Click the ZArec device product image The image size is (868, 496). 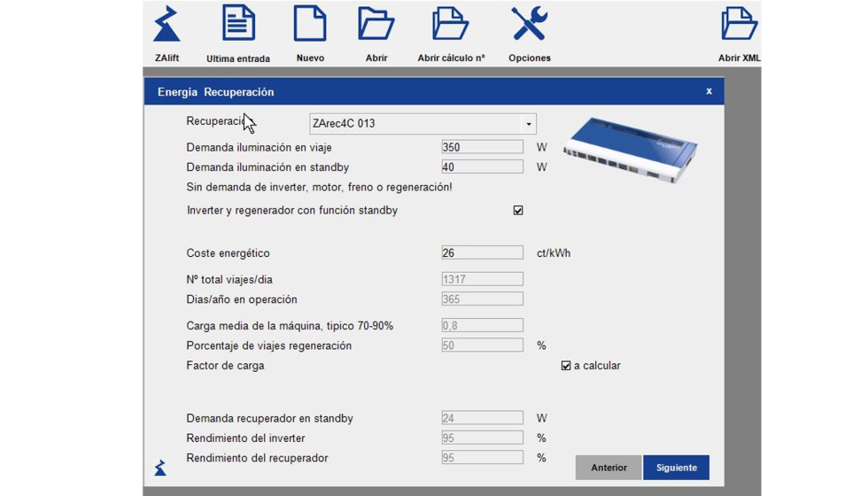[631, 149]
